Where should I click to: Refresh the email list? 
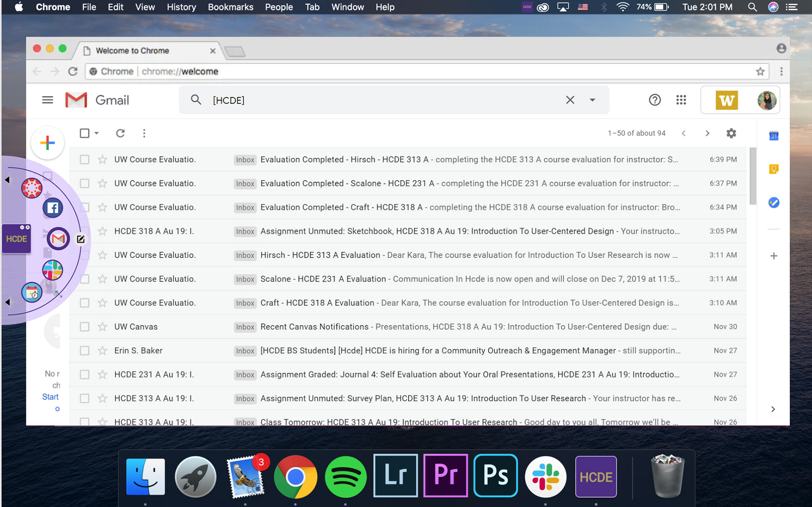pos(120,133)
